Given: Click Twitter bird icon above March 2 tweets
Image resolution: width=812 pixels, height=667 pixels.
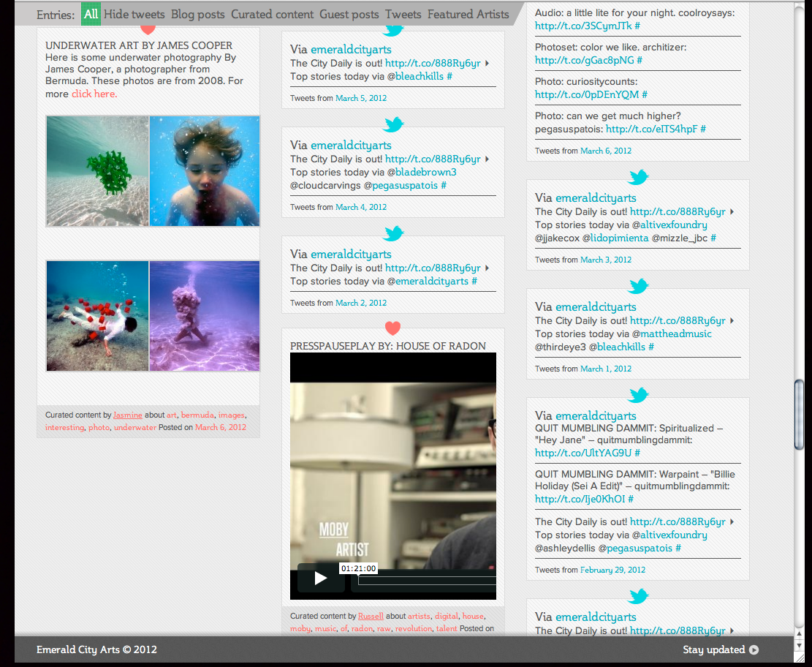Looking at the screenshot, I should [393, 233].
